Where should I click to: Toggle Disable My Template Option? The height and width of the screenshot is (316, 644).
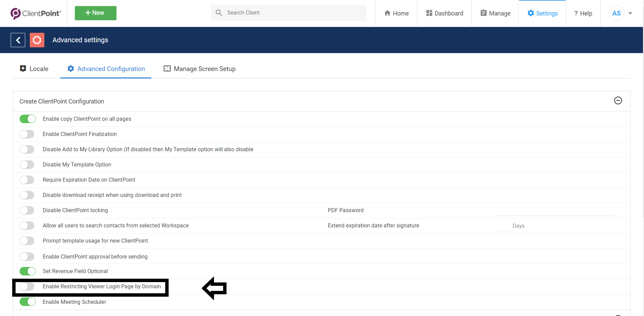[27, 165]
